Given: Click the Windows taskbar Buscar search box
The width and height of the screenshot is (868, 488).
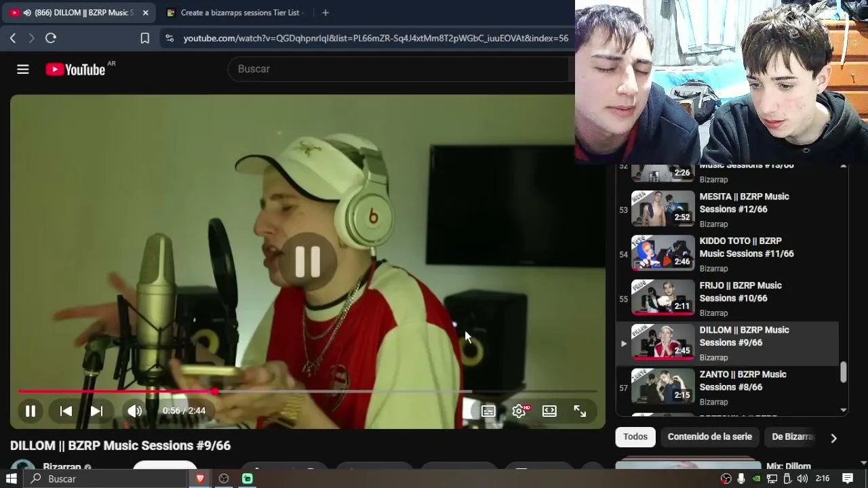Looking at the screenshot, I should [x=105, y=479].
